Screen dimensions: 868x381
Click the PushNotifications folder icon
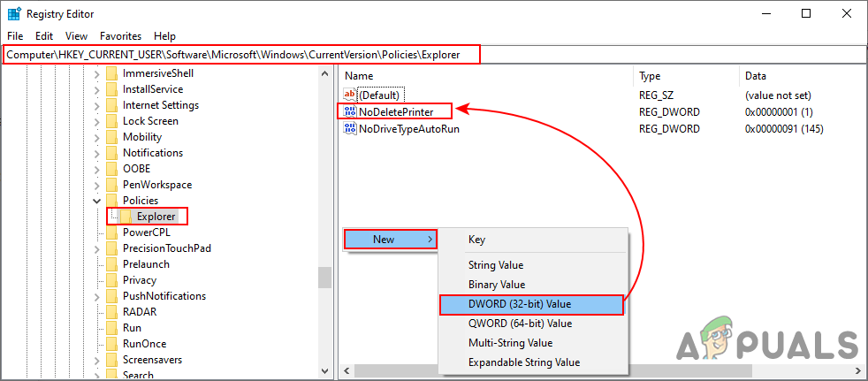tap(112, 296)
